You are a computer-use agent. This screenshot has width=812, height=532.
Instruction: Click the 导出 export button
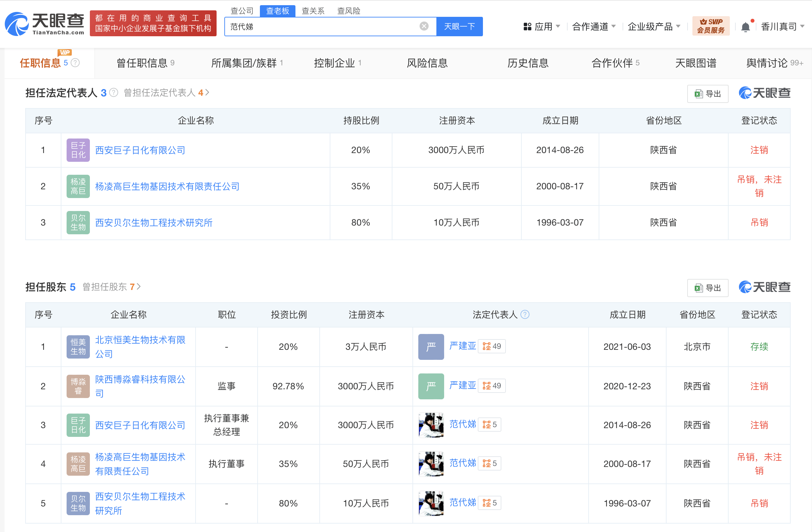tap(708, 93)
